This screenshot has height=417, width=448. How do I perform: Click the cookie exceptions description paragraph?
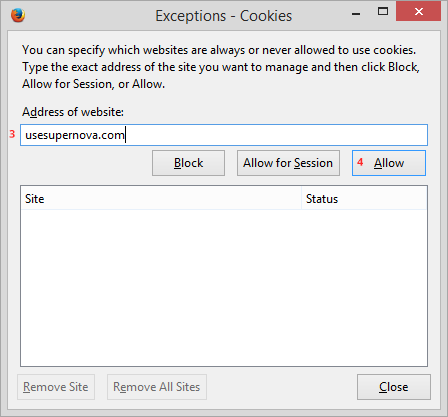(x=221, y=67)
